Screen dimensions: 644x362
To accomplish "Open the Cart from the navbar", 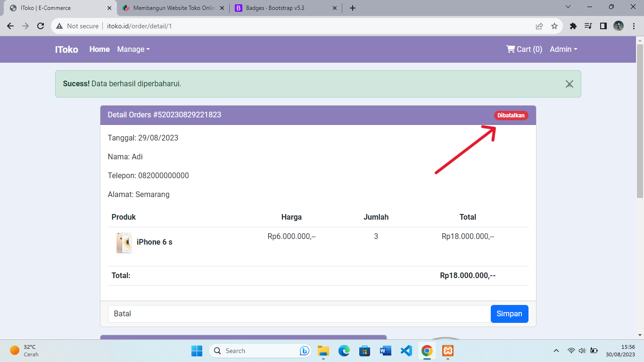I will (x=524, y=49).
